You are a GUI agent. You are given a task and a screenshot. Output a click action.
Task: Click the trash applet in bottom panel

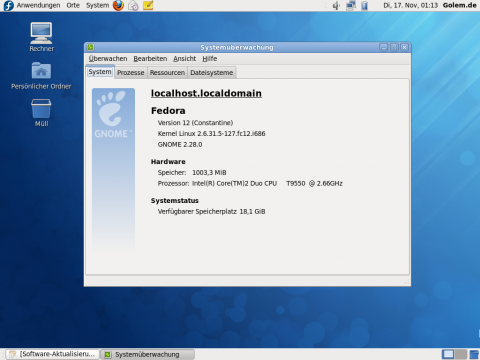click(x=474, y=354)
